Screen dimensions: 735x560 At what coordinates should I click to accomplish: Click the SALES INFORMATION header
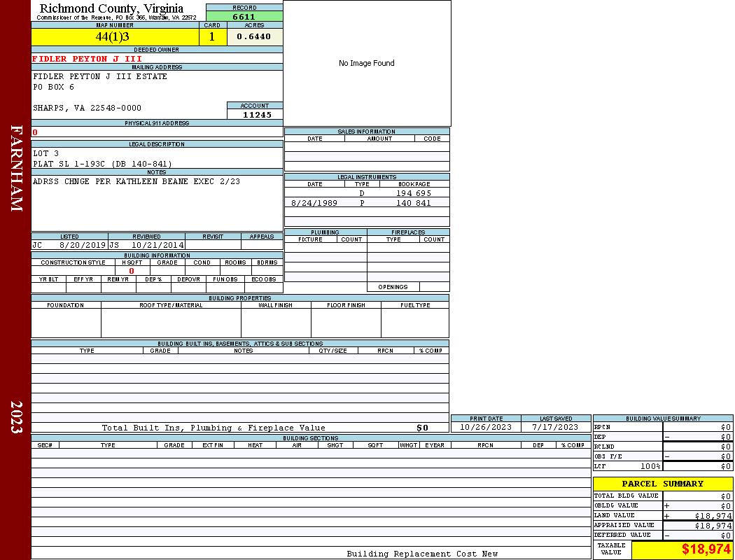(x=367, y=132)
